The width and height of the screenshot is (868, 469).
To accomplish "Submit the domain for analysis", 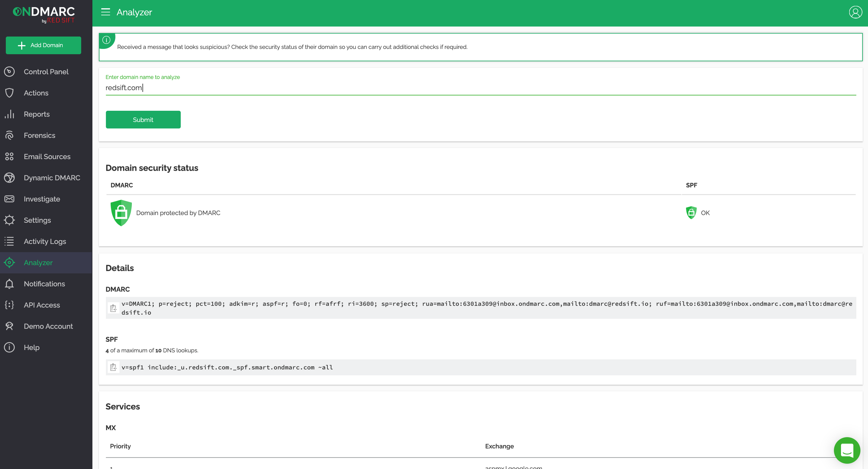I will point(143,120).
